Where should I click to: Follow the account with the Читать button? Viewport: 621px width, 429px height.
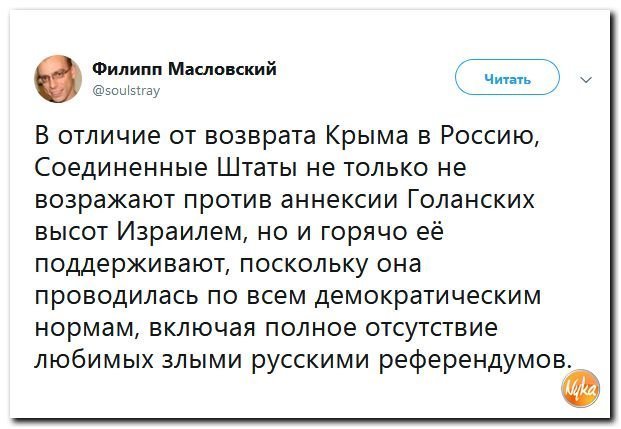click(508, 77)
